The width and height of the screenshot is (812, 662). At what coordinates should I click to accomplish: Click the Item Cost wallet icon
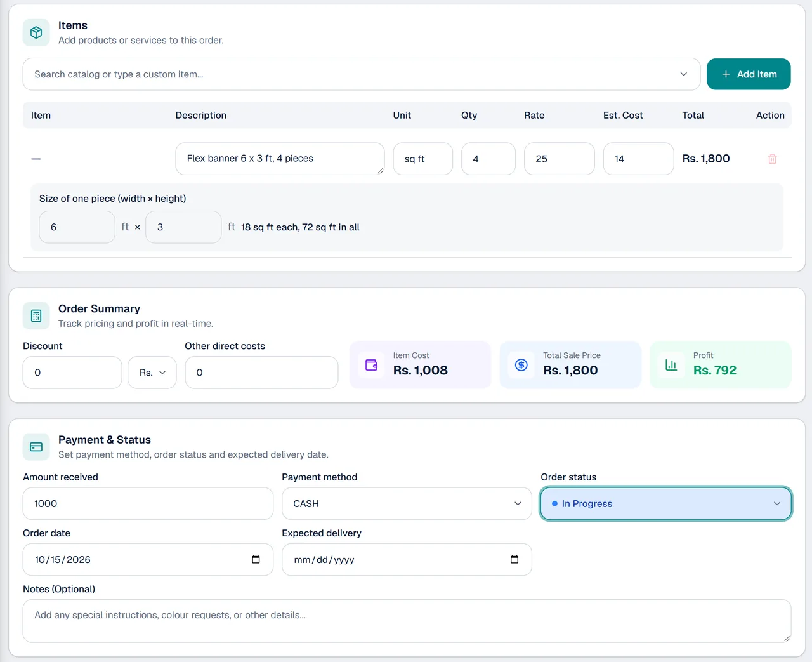[372, 365]
